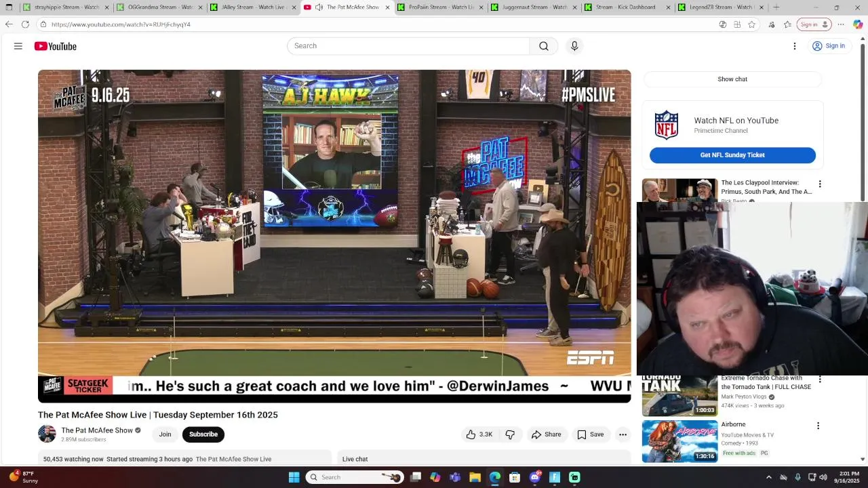Switch to JAlley Stream tab
The height and width of the screenshot is (488, 868).
[254, 7]
